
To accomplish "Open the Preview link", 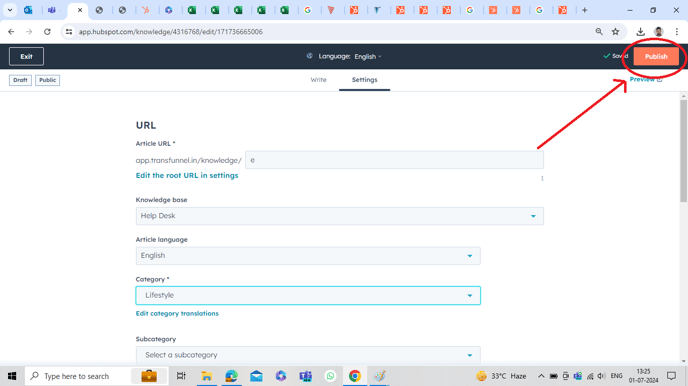I will coord(645,79).
